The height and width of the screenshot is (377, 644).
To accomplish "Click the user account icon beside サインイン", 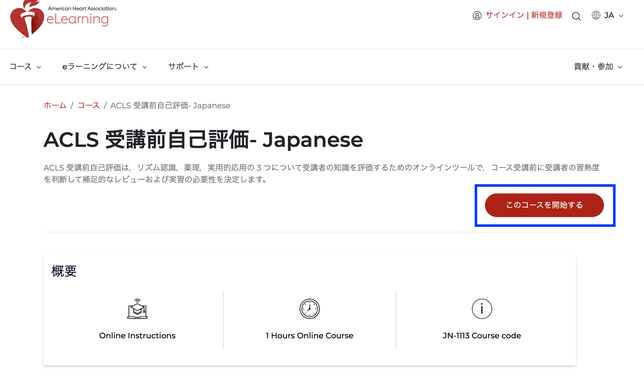I will tap(477, 16).
